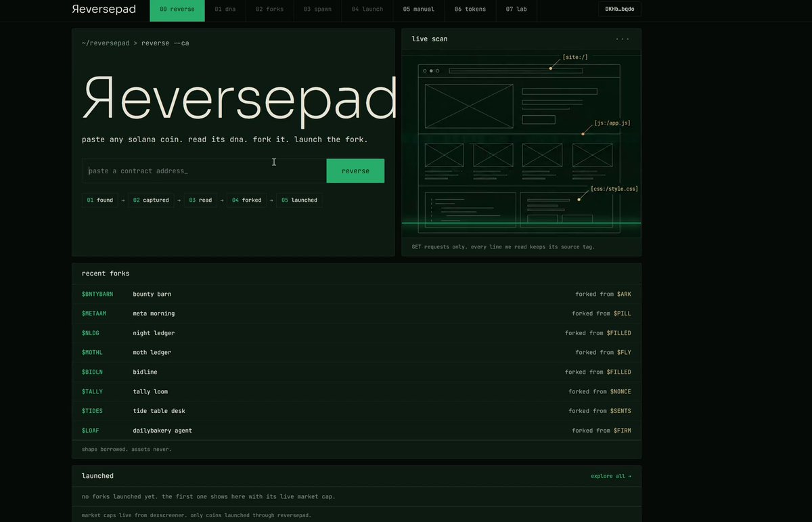View the 05 manual tab
The height and width of the screenshot is (522, 812).
point(419,9)
